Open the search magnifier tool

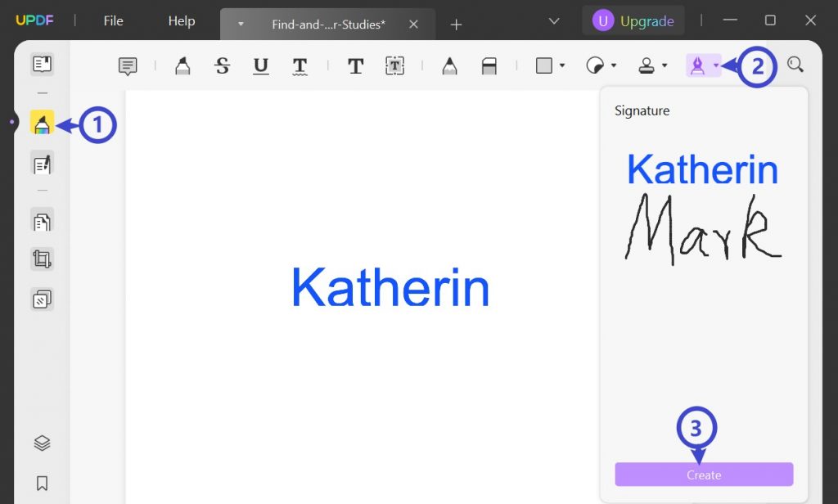pos(795,65)
